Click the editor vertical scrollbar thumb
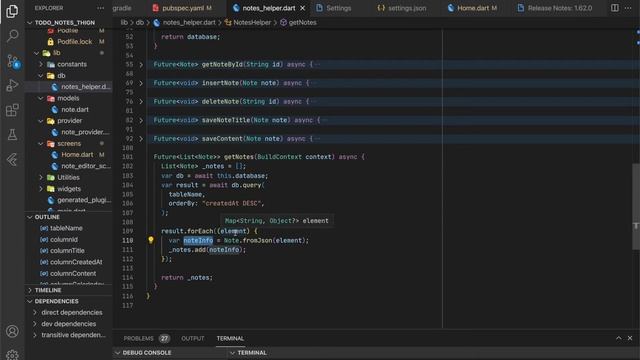 tap(636, 207)
